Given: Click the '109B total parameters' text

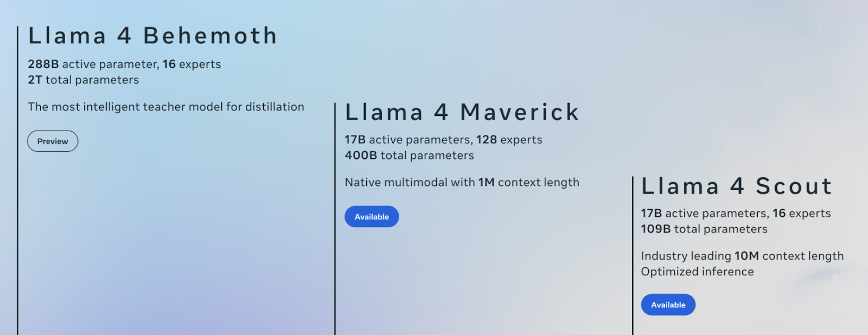Looking at the screenshot, I should [704, 229].
